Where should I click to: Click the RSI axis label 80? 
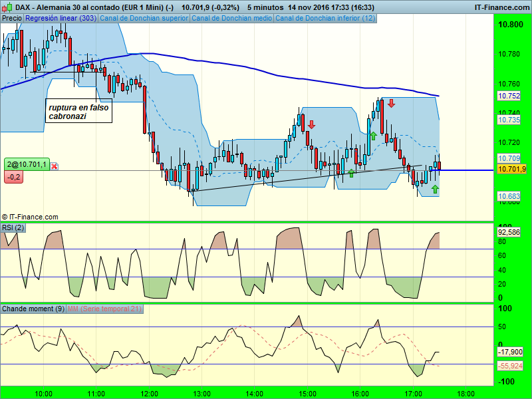502,241
